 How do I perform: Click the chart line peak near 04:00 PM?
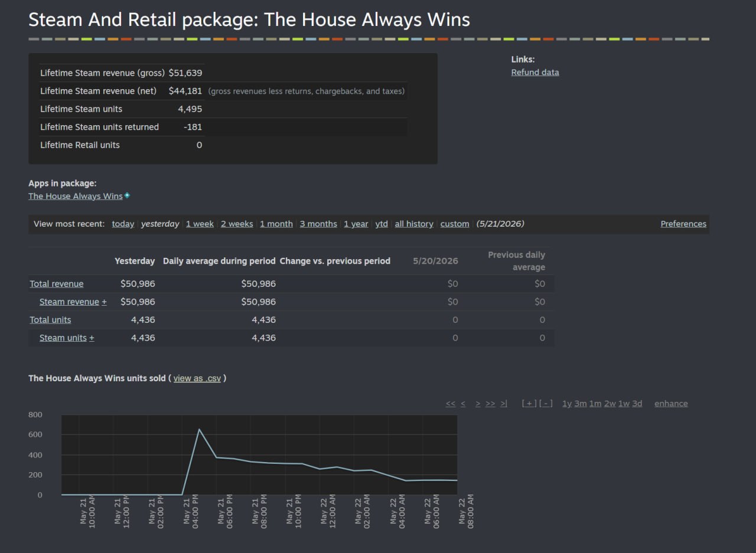coord(199,429)
